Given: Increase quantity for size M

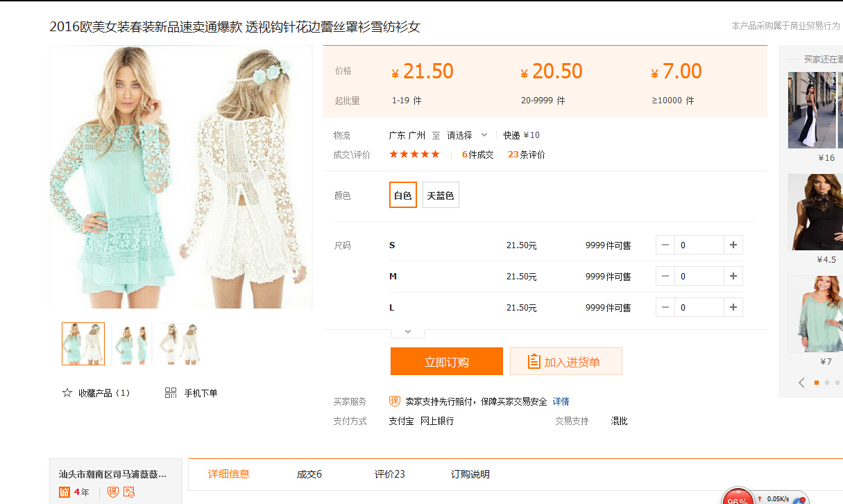Looking at the screenshot, I should [x=733, y=276].
